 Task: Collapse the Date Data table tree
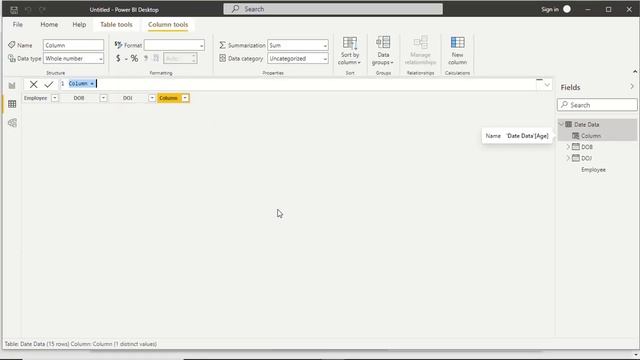(x=561, y=124)
